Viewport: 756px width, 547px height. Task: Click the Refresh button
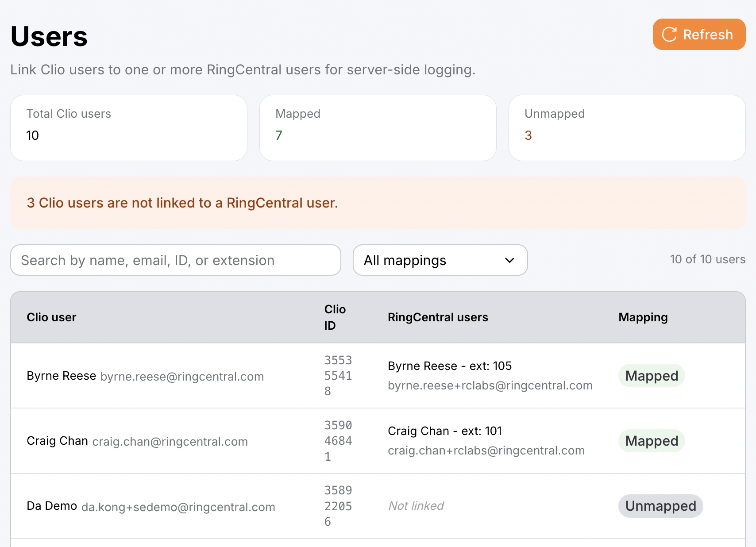[x=699, y=35]
